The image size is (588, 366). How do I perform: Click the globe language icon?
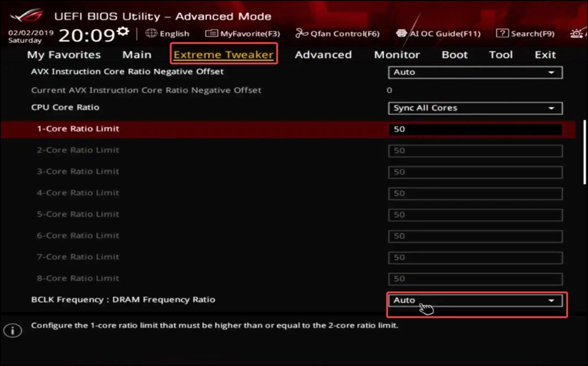point(151,33)
